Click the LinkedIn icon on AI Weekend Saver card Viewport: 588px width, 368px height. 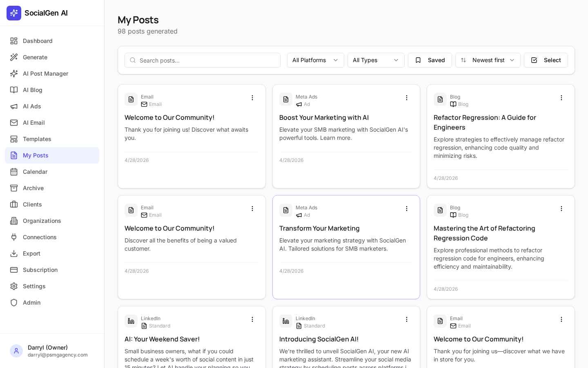point(131,321)
